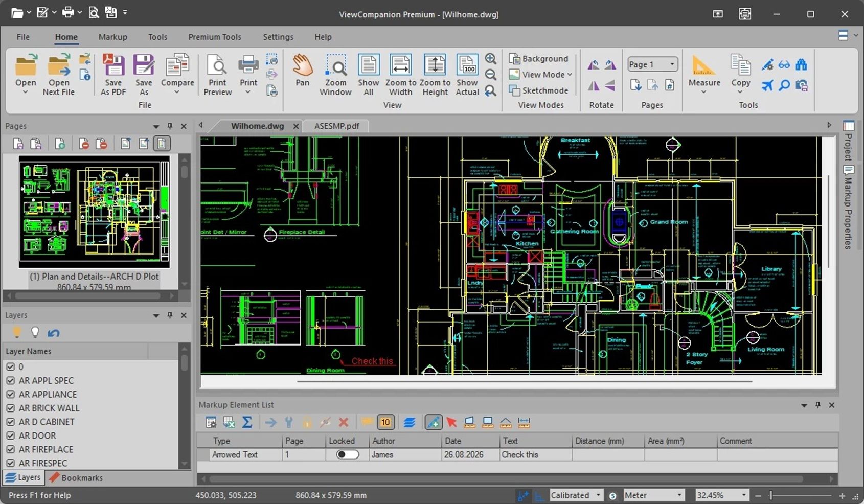Click the add page icon in Pages panel
The image size is (864, 504).
point(60,144)
